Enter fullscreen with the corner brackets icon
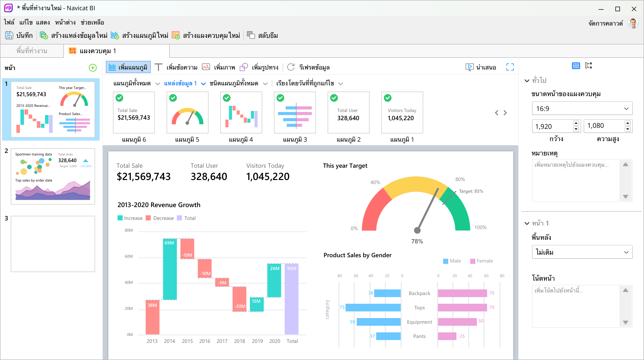The width and height of the screenshot is (644, 360). tap(510, 67)
